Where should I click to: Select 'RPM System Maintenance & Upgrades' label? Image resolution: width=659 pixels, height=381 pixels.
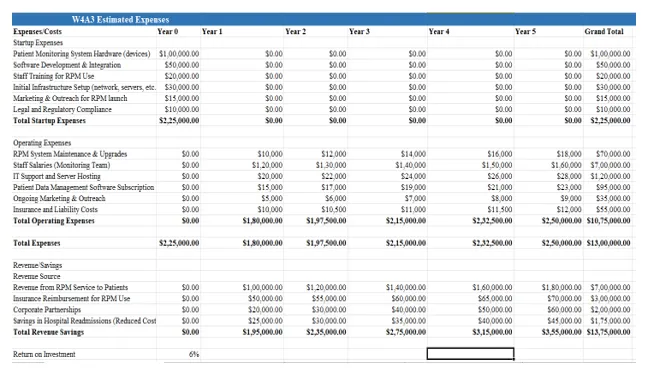[70, 154]
